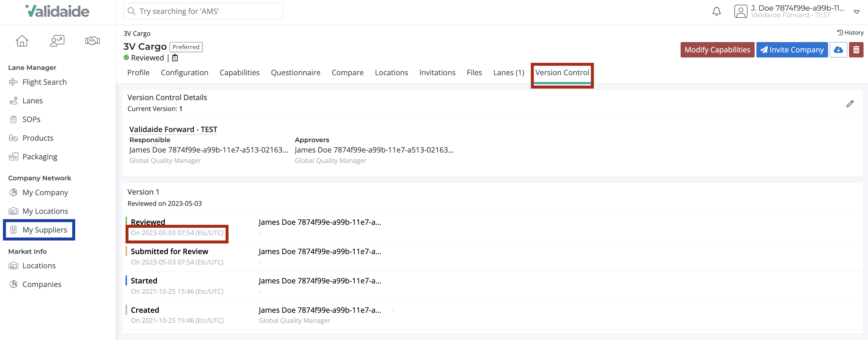Screen dimensions: 868x340
Task: Click the 'Current Version: 1' text
Action: [x=155, y=109]
